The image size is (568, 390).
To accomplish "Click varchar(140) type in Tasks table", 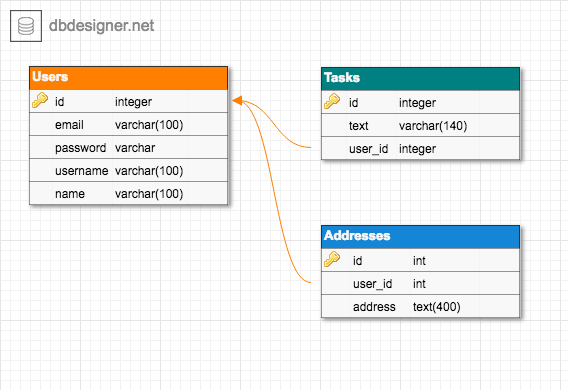I will (x=433, y=126).
